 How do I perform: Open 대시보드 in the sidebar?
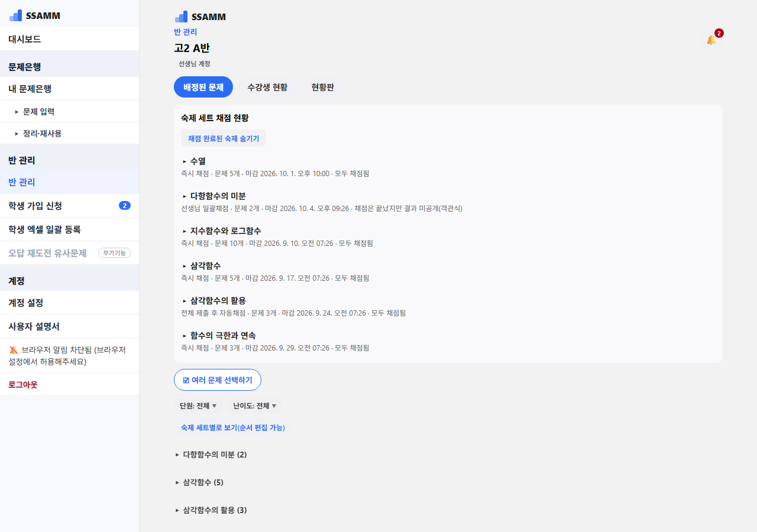tap(69, 39)
